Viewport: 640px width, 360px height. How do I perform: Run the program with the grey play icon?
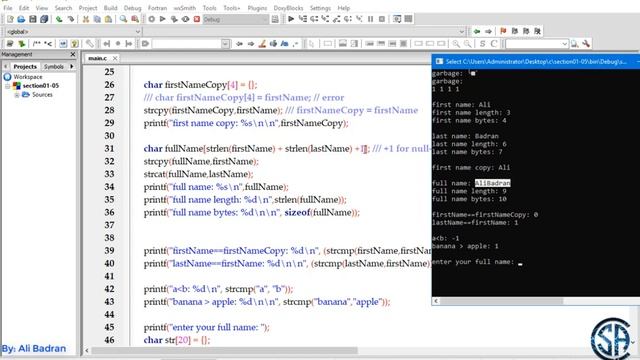(x=162, y=19)
